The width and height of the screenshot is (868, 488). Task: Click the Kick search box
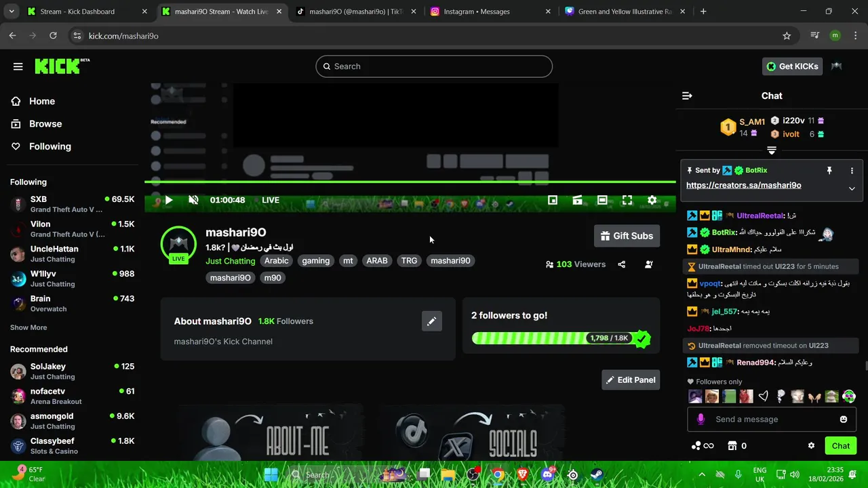434,66
